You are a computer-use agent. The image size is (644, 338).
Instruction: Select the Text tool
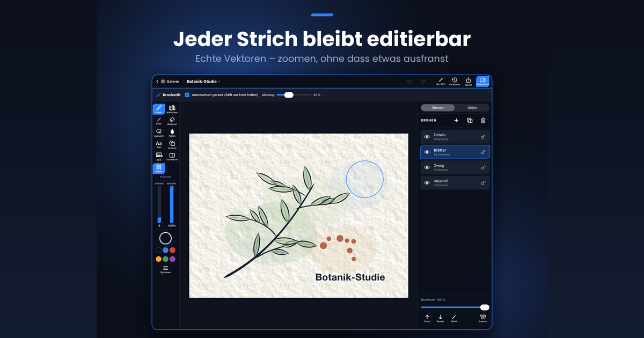point(159,144)
